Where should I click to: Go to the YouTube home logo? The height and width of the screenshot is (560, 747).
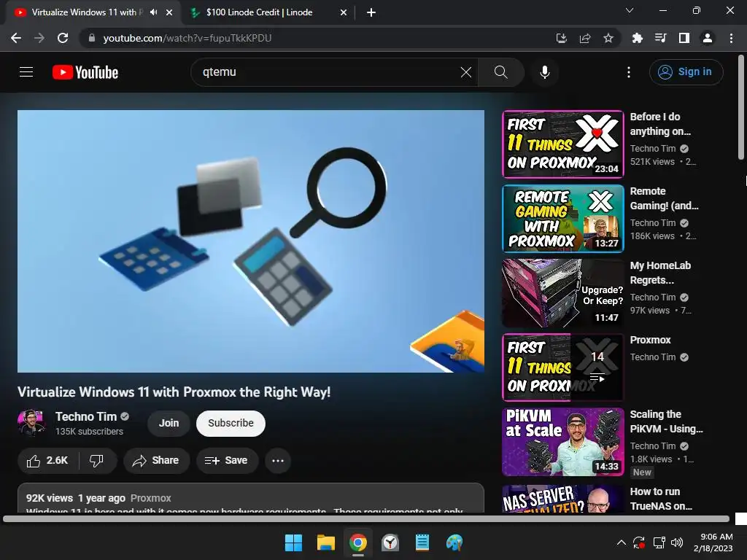85,72
